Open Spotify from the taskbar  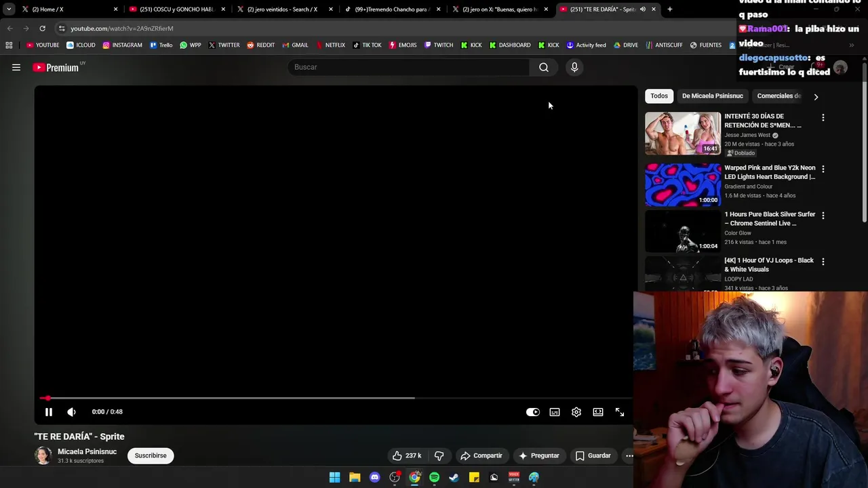pos(434,477)
